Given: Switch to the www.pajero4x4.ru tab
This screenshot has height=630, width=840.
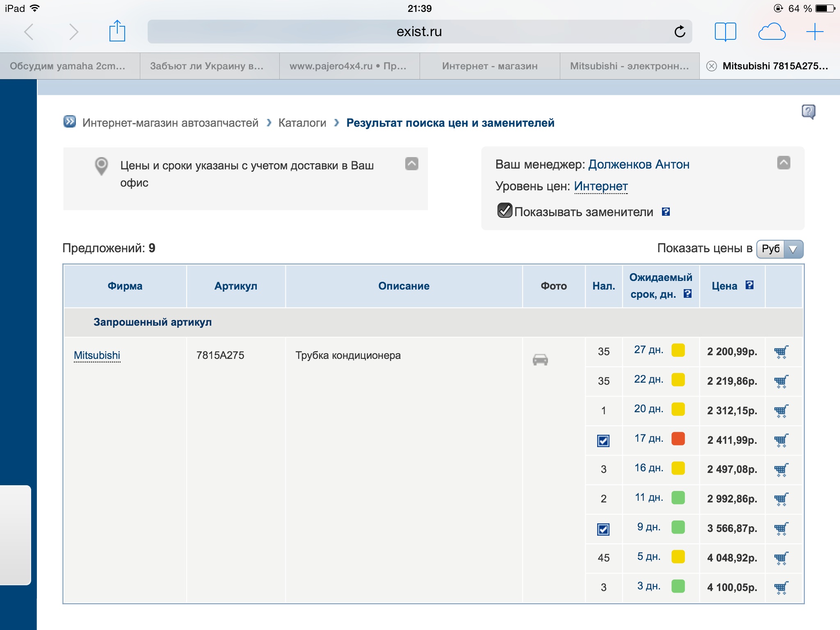Looking at the screenshot, I should (348, 66).
